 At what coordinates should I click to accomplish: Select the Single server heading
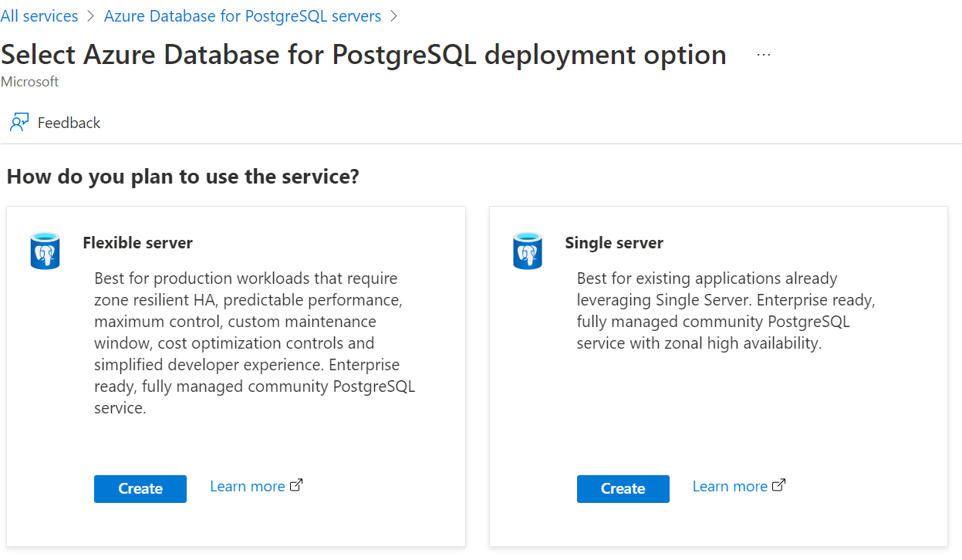click(614, 243)
